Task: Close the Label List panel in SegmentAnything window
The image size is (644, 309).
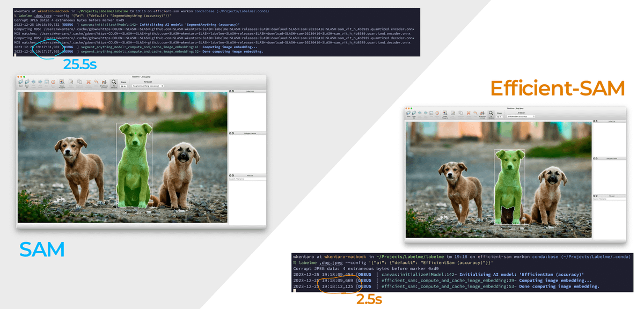Action: pos(230,91)
